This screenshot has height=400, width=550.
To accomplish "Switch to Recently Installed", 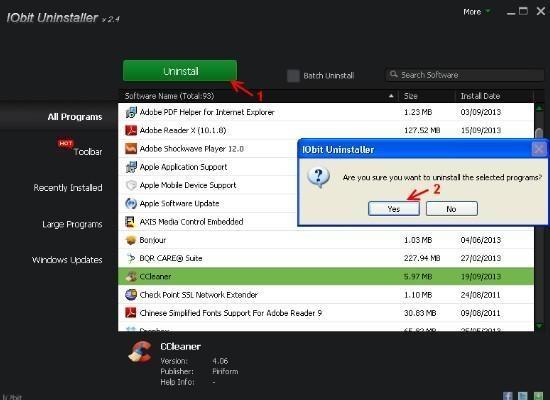I will click(68, 188).
